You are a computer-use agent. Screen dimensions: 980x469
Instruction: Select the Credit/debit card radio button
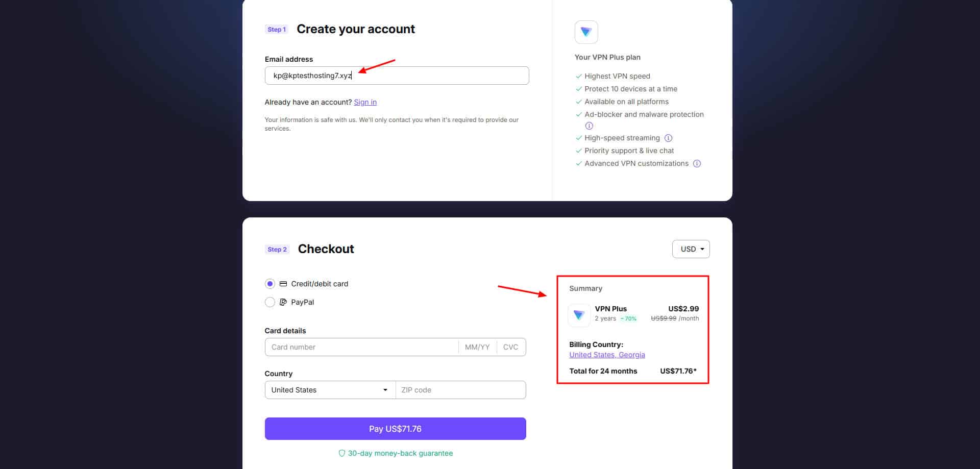(x=269, y=284)
